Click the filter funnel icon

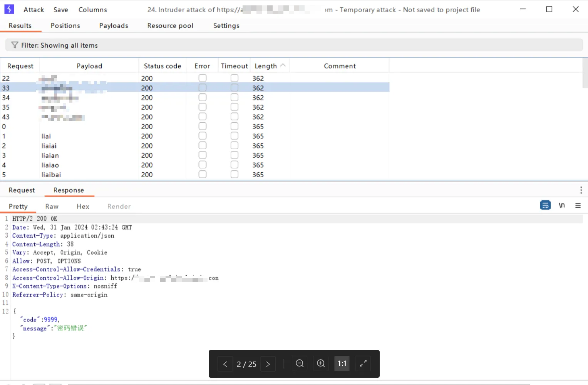click(15, 45)
